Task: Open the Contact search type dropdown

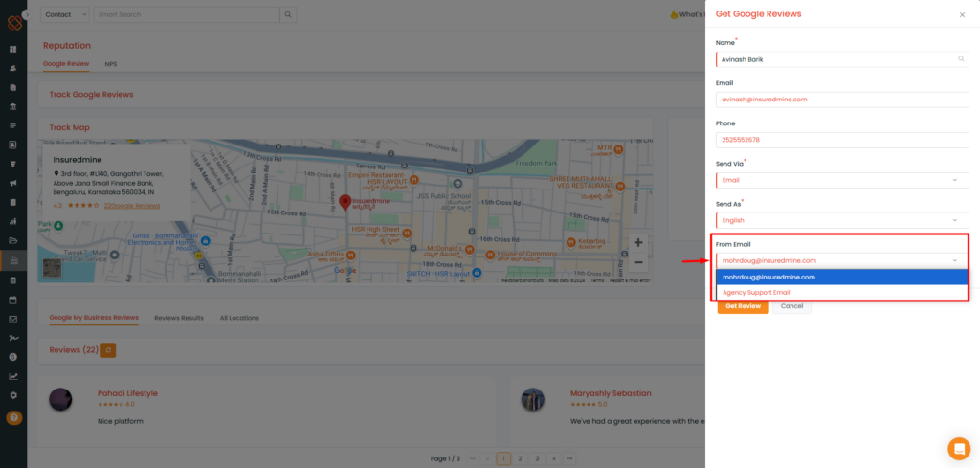Action: (x=65, y=14)
